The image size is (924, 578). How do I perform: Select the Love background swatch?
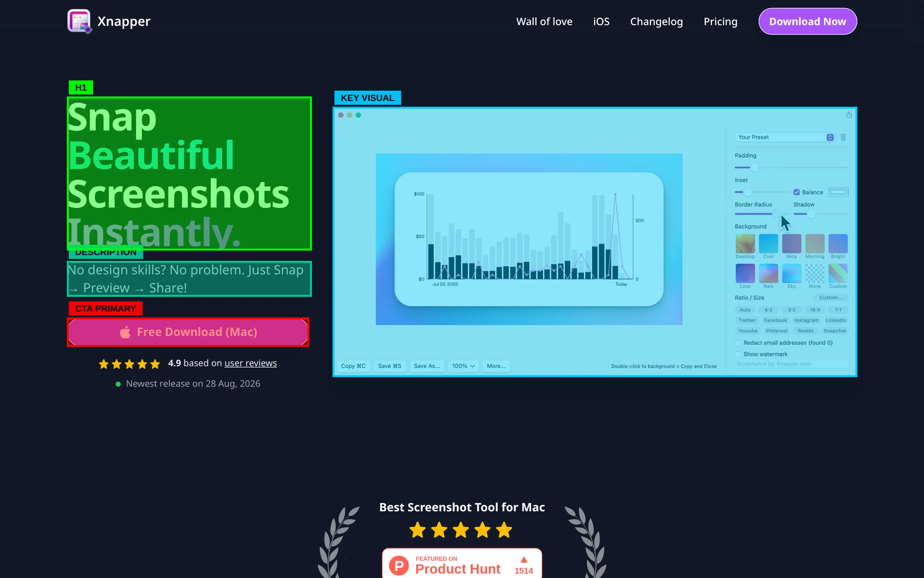[x=745, y=273]
